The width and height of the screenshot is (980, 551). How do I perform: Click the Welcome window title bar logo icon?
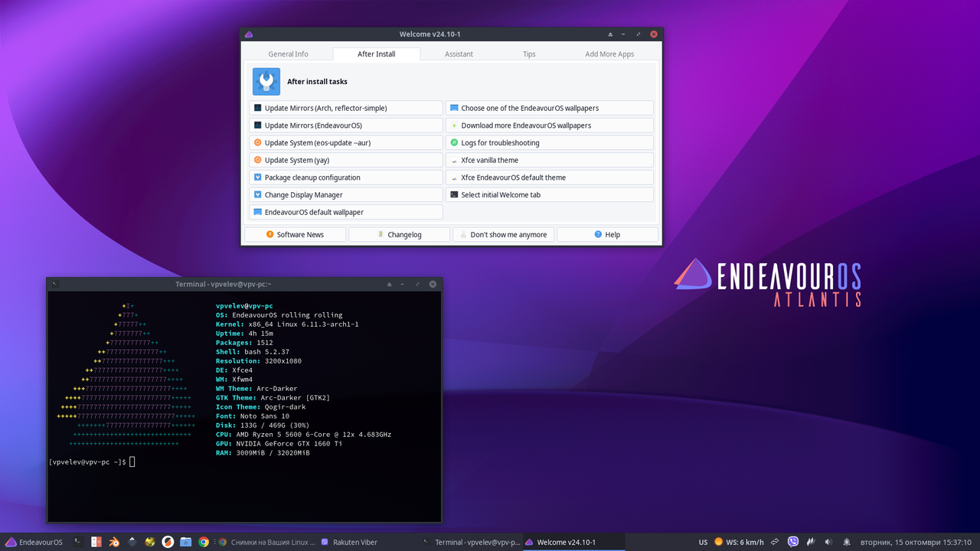(x=248, y=34)
